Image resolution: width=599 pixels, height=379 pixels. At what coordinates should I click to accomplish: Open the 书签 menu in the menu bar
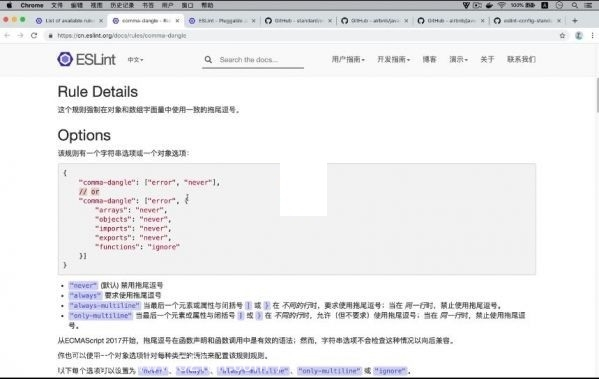click(148, 5)
